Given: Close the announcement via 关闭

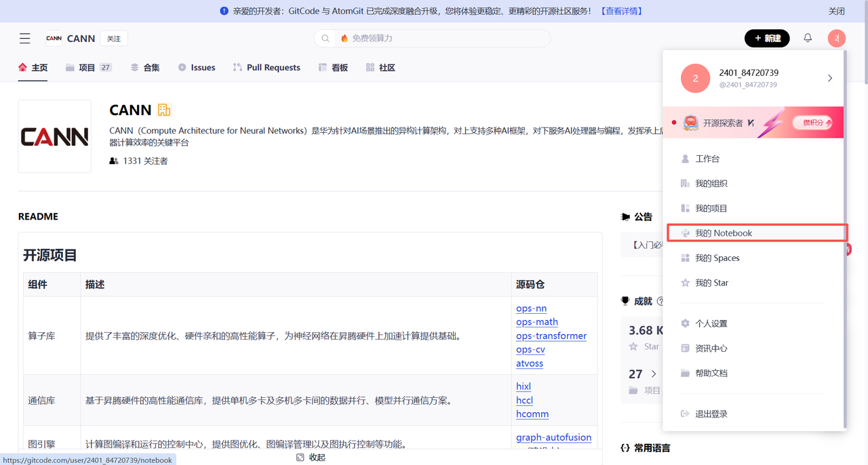Looking at the screenshot, I should click(x=837, y=11).
